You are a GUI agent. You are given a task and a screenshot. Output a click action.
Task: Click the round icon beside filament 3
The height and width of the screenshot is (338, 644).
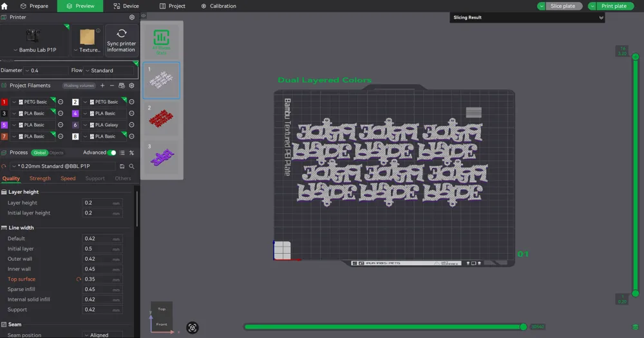[61, 113]
